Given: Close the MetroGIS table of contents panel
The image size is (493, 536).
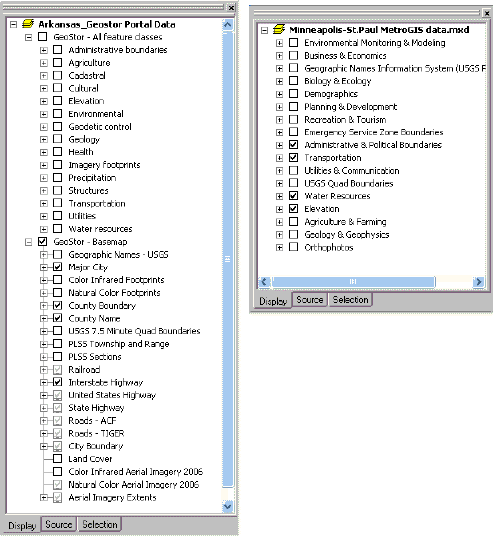Looking at the screenshot, I should 487,13.
